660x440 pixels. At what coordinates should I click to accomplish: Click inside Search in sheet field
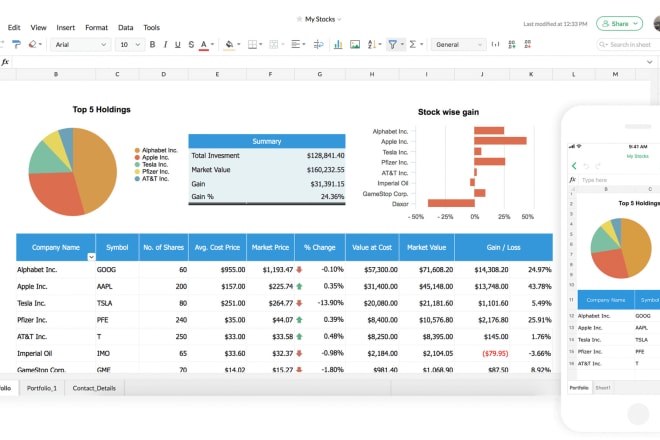(x=630, y=44)
